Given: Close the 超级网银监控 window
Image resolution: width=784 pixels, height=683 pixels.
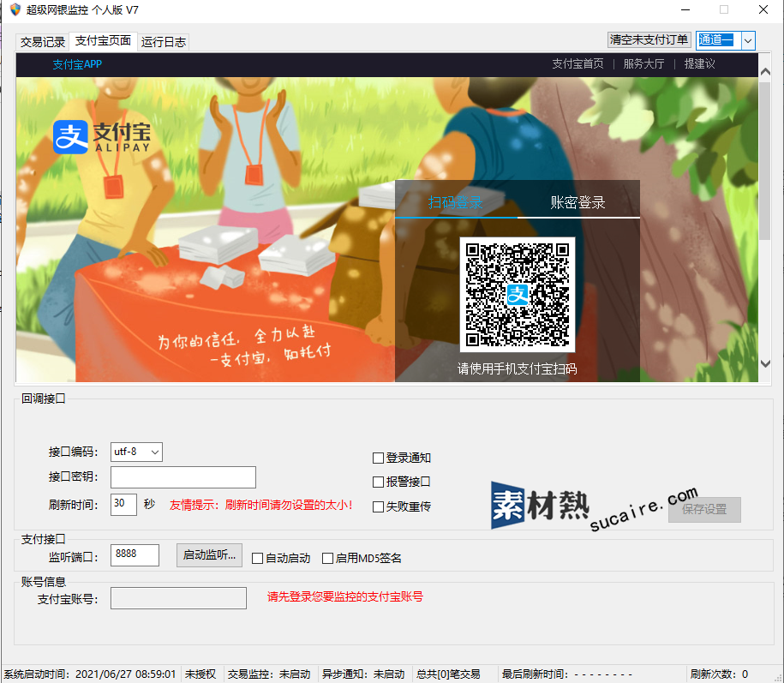Looking at the screenshot, I should click(x=763, y=10).
